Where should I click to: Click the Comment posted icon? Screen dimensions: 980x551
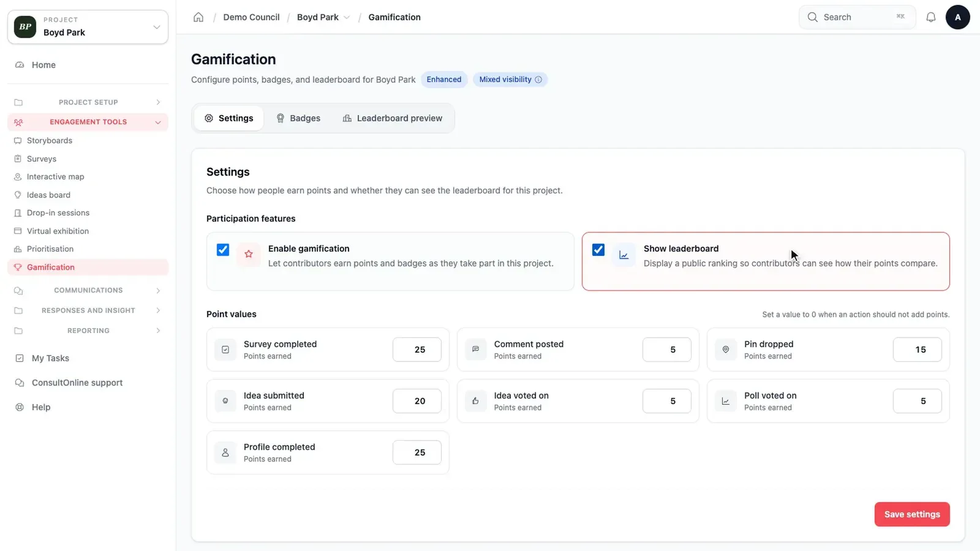(475, 350)
